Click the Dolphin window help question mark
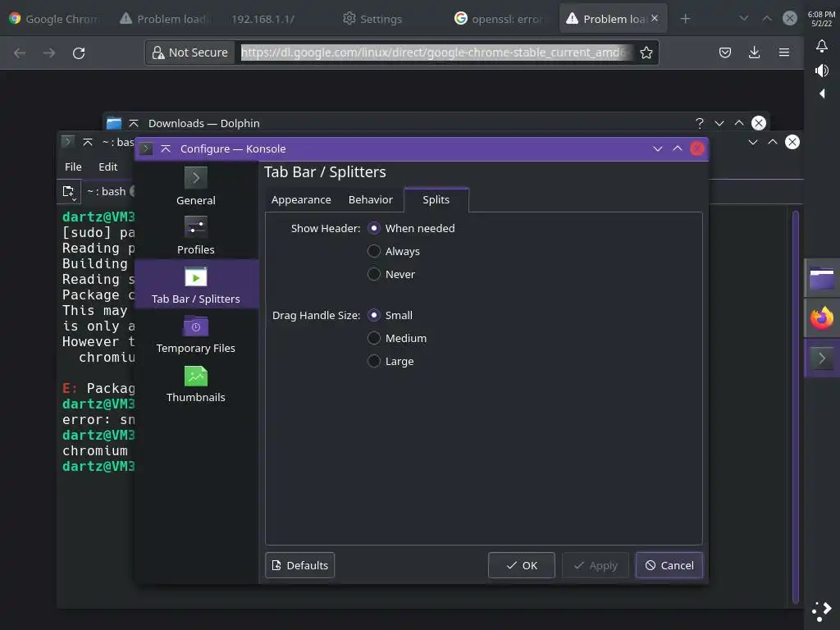This screenshot has height=630, width=840. tap(700, 123)
